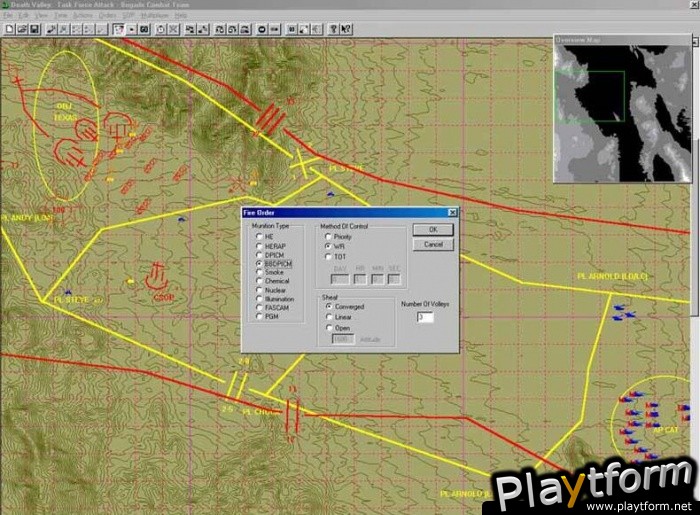Click the Overview Map thumbnail
700x515 pixels.
622,113
